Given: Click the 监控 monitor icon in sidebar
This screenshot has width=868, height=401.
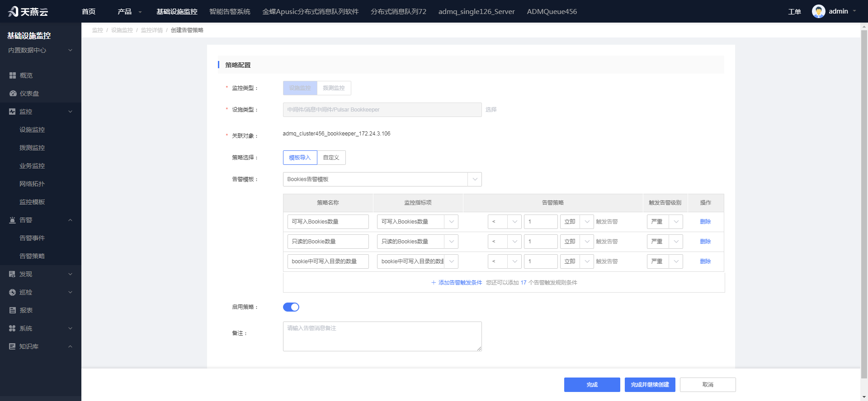Looking at the screenshot, I should 12,112.
